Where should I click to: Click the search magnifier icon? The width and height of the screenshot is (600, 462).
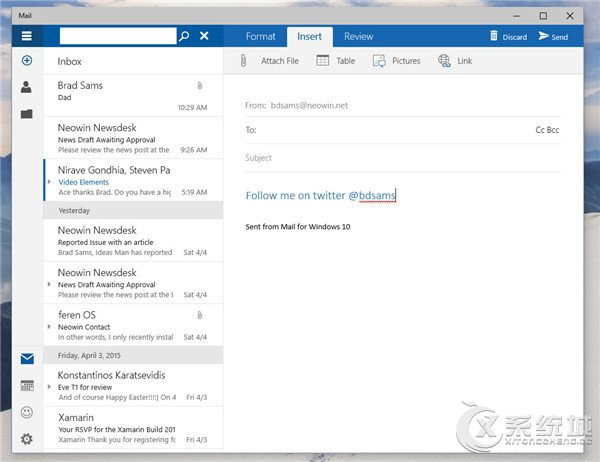coord(184,36)
